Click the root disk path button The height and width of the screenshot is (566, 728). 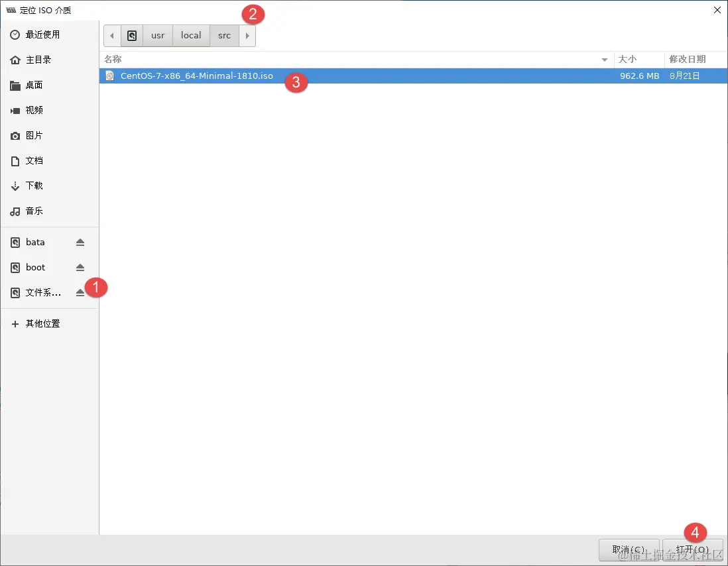(132, 36)
